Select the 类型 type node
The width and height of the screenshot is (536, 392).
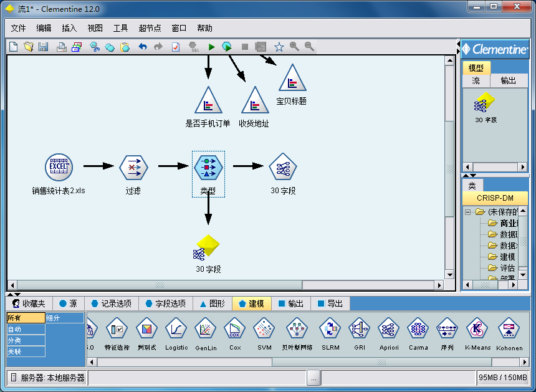pos(208,168)
